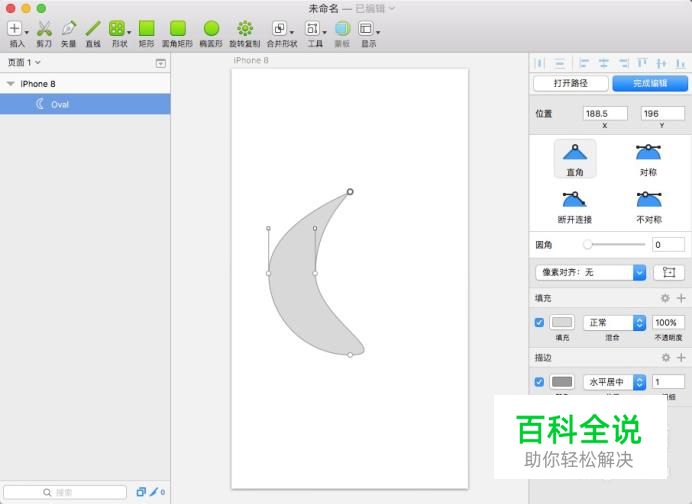The width and height of the screenshot is (692, 504).
Task: Select the top anchor point of the crescent
Action: (350, 192)
